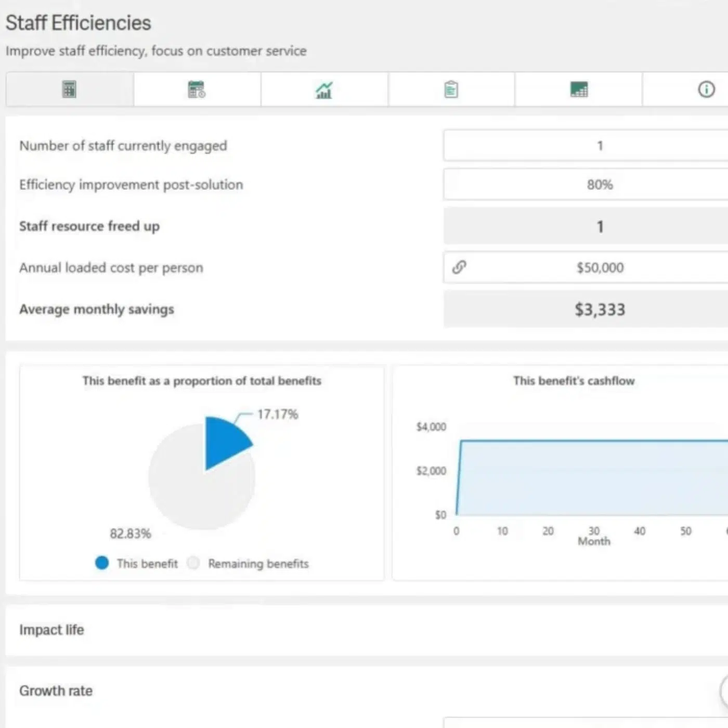Click the Average monthly savings value
728x728 pixels.
[x=599, y=309]
